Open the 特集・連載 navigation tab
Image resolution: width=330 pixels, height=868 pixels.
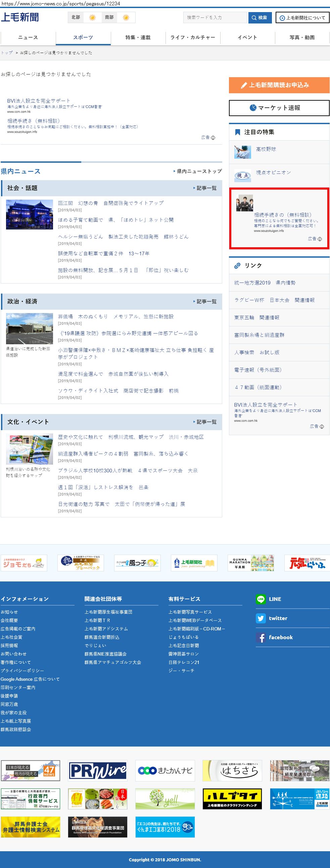tap(138, 37)
